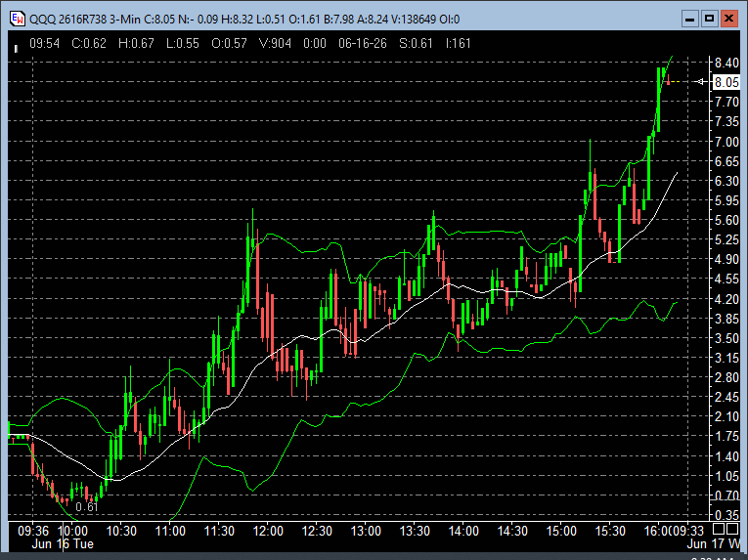Click the 06-16-26 date readout
748x560 pixels.
[x=363, y=43]
